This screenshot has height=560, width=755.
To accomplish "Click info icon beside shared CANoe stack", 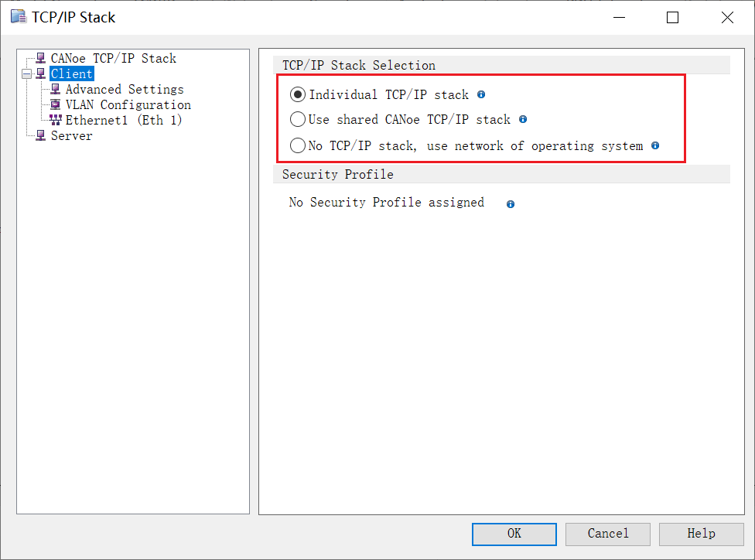I will [x=523, y=119].
